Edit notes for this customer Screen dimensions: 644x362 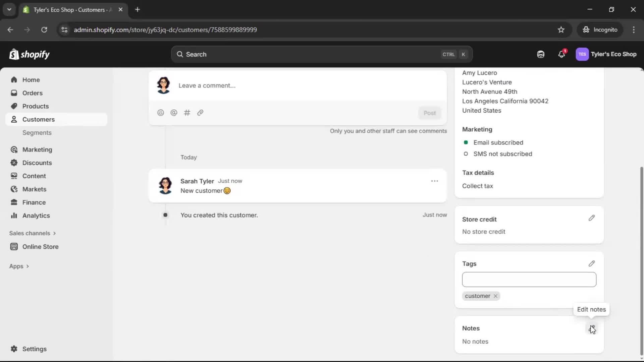pyautogui.click(x=592, y=328)
